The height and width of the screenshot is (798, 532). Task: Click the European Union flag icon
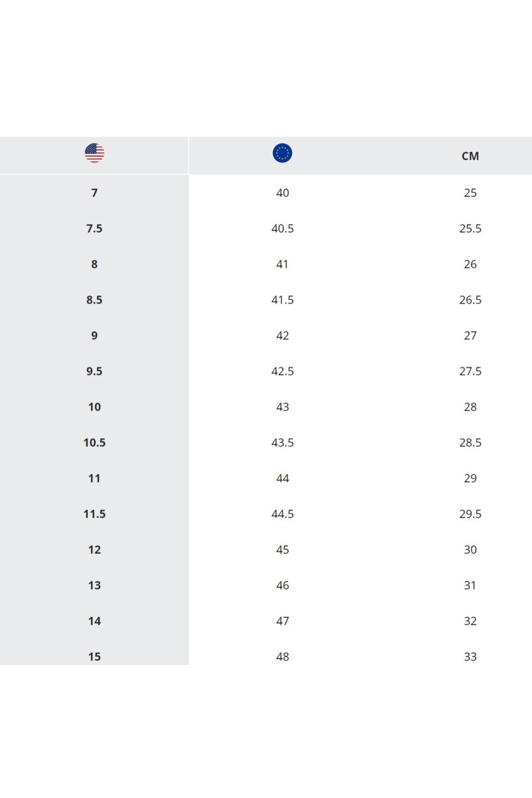pos(282,153)
